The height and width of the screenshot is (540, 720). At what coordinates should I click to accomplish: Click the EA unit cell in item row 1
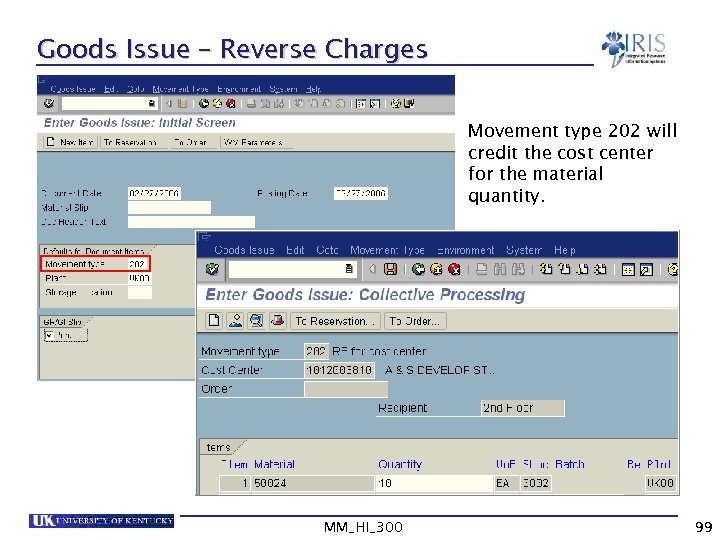pos(506,483)
